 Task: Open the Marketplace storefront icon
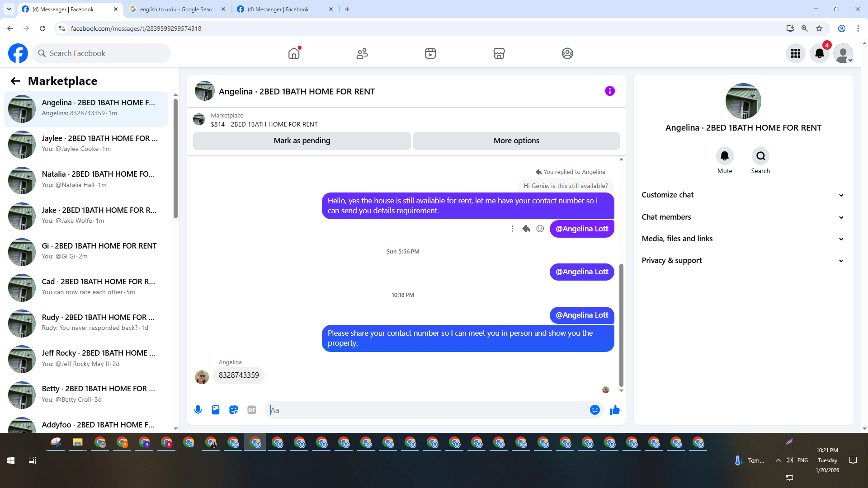[x=499, y=53]
